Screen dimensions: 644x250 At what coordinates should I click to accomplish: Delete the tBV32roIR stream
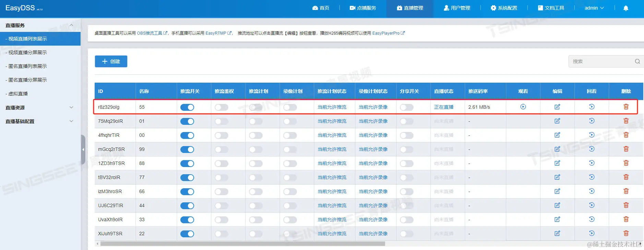(626, 177)
